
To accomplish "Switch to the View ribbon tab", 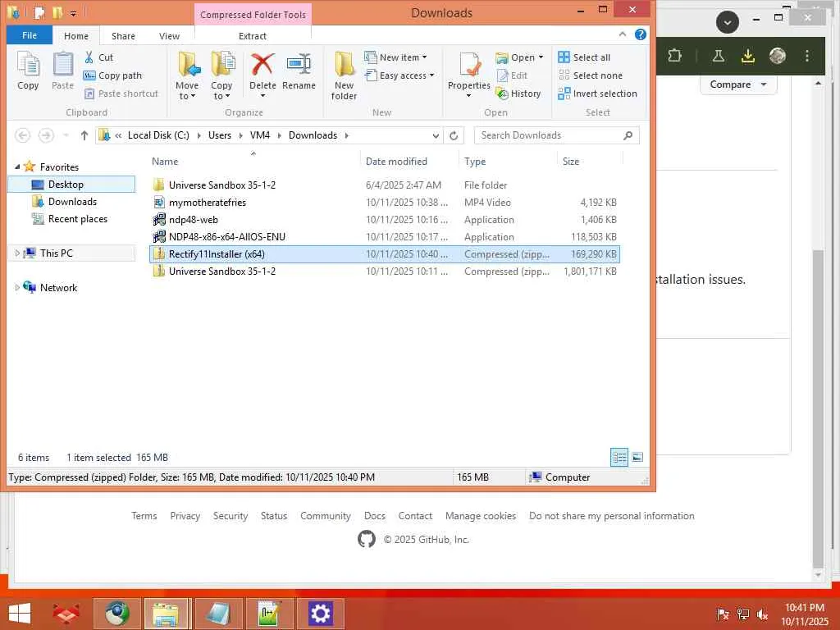I will [169, 36].
